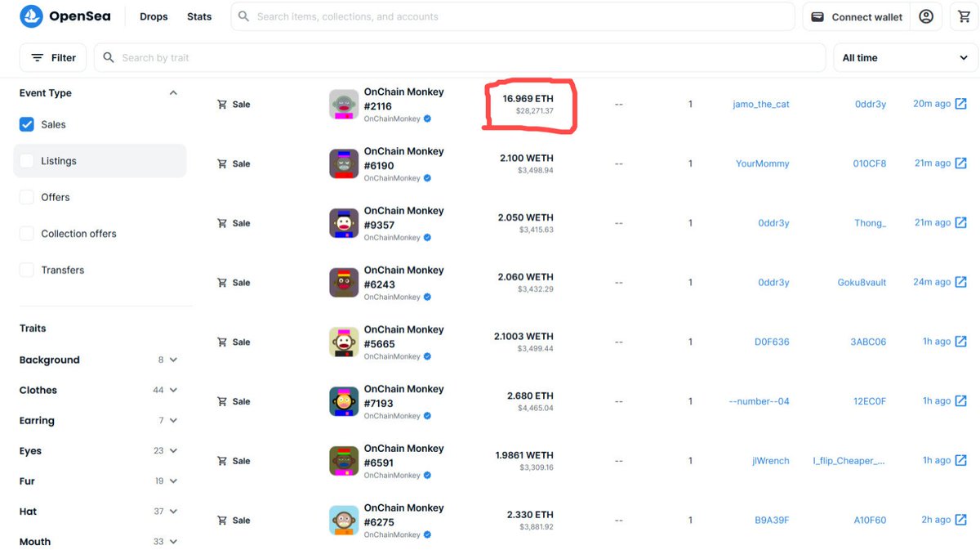Click cart Sale icon in #2116 row
Viewport: 980px width, 550px height.
pos(222,105)
